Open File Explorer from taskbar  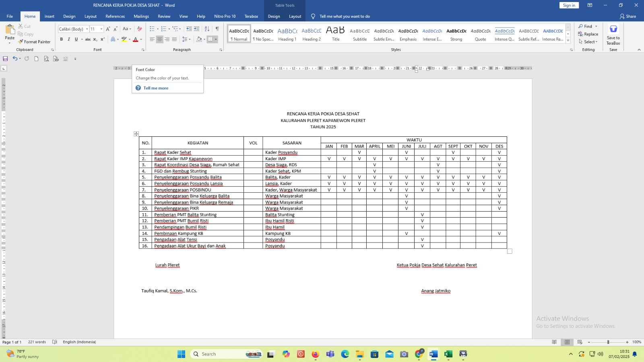pyautogui.click(x=359, y=354)
